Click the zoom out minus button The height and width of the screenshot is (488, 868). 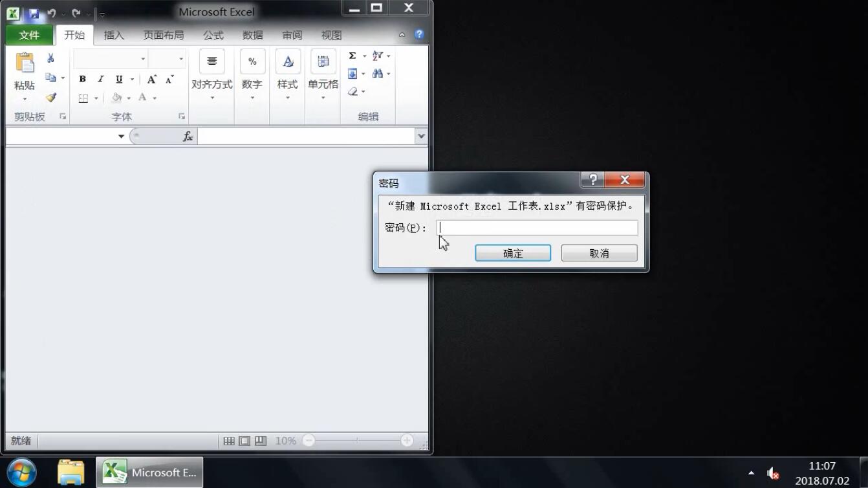(x=309, y=441)
